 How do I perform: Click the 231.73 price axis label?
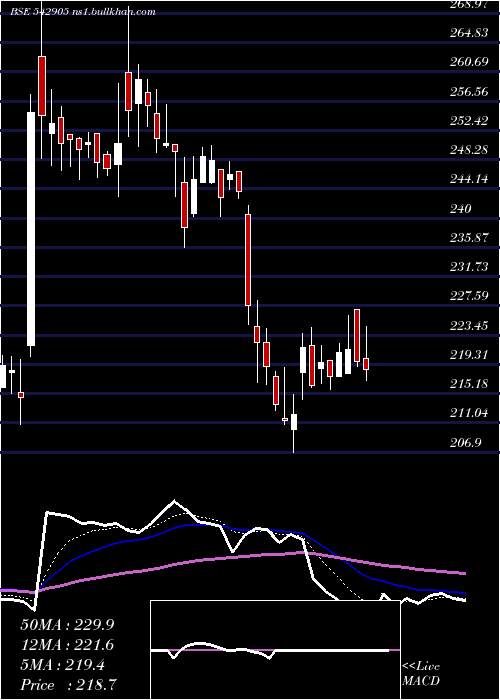coord(468,267)
